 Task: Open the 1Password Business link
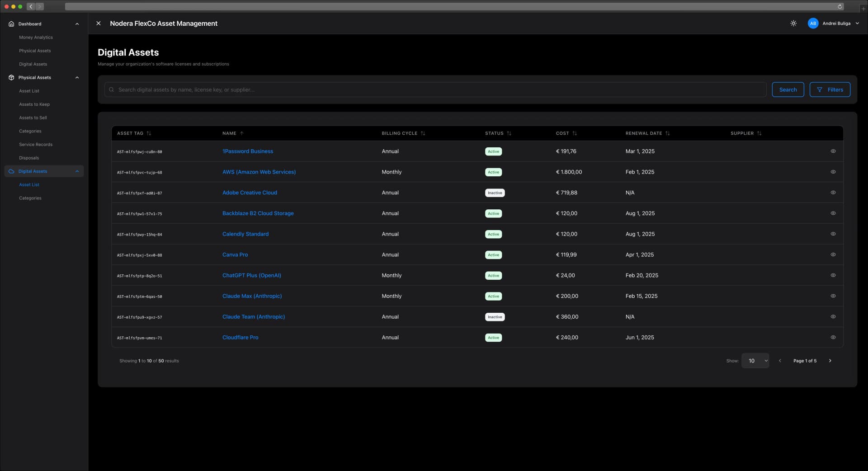(x=248, y=151)
